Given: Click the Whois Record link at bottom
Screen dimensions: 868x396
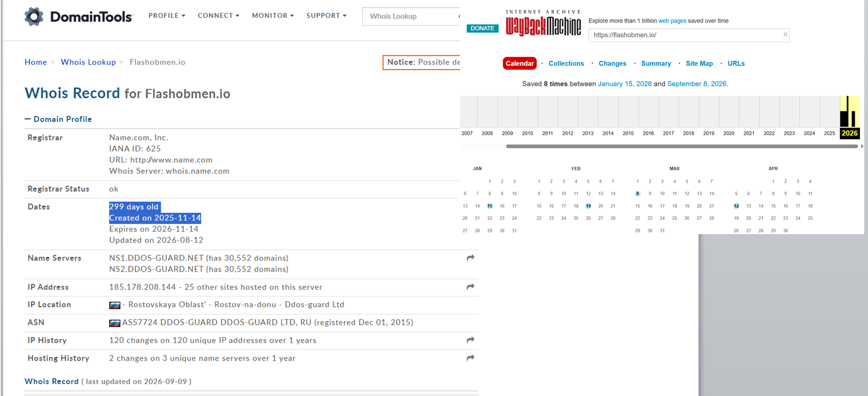Looking at the screenshot, I should tap(52, 381).
